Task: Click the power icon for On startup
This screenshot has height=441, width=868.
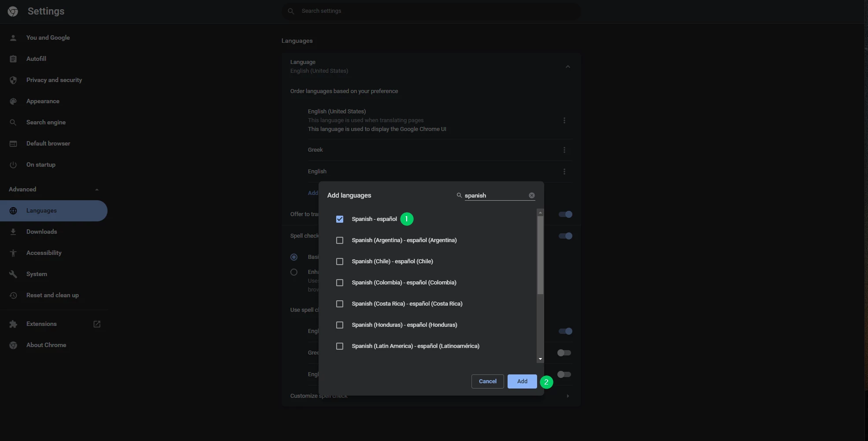Action: (13, 165)
